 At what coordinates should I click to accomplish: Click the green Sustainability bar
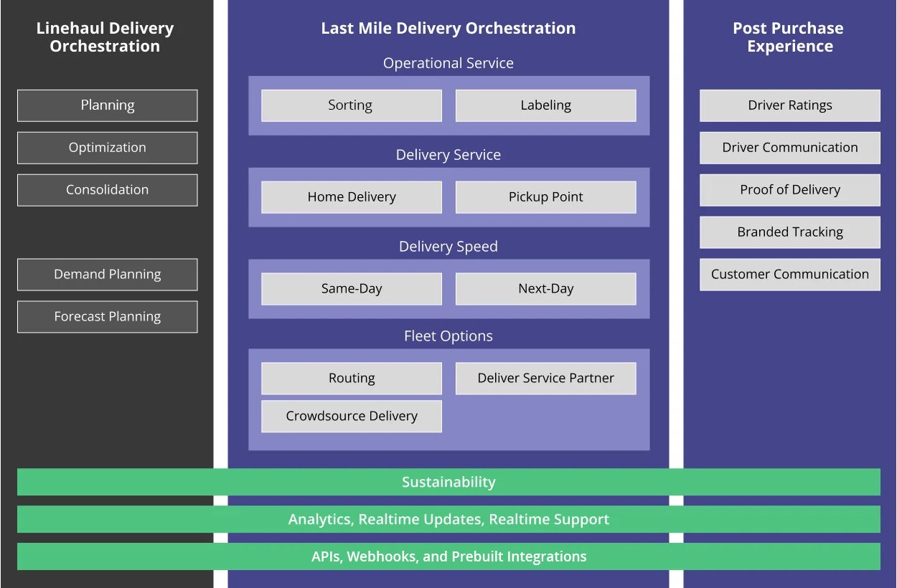pyautogui.click(x=448, y=482)
